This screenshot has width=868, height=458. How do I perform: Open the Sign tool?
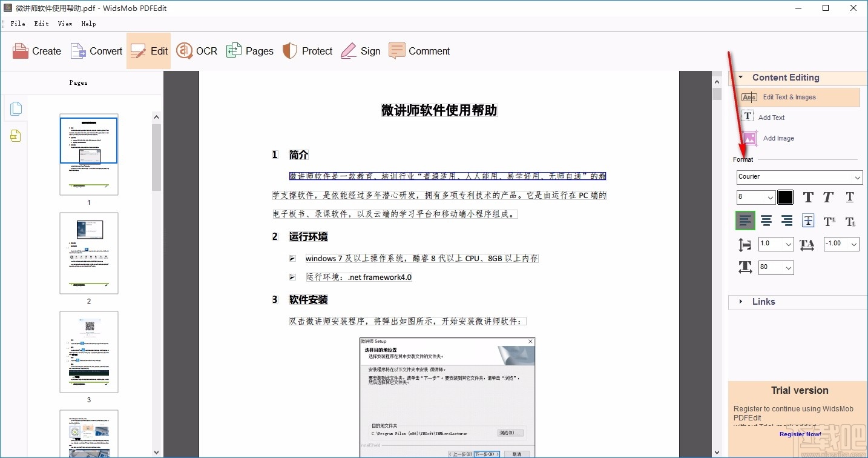[361, 51]
